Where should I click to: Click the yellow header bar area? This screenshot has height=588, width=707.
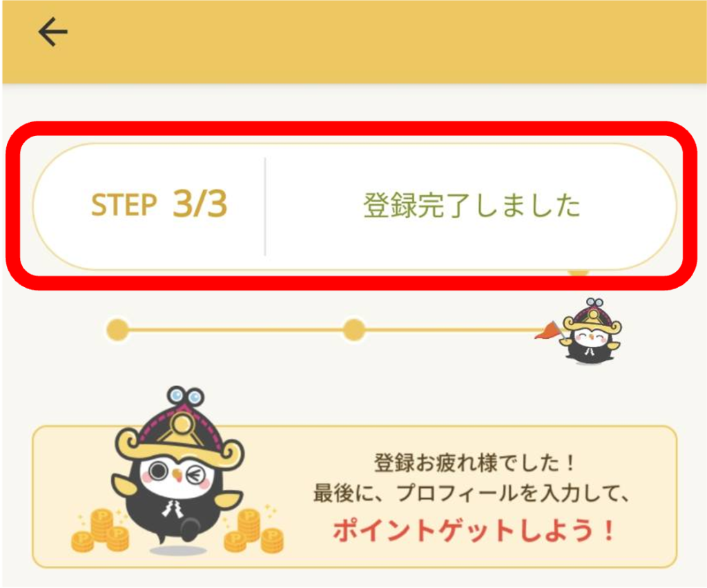[x=354, y=41]
